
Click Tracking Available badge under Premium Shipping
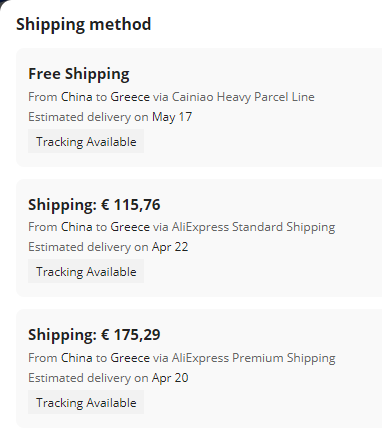pos(86,403)
